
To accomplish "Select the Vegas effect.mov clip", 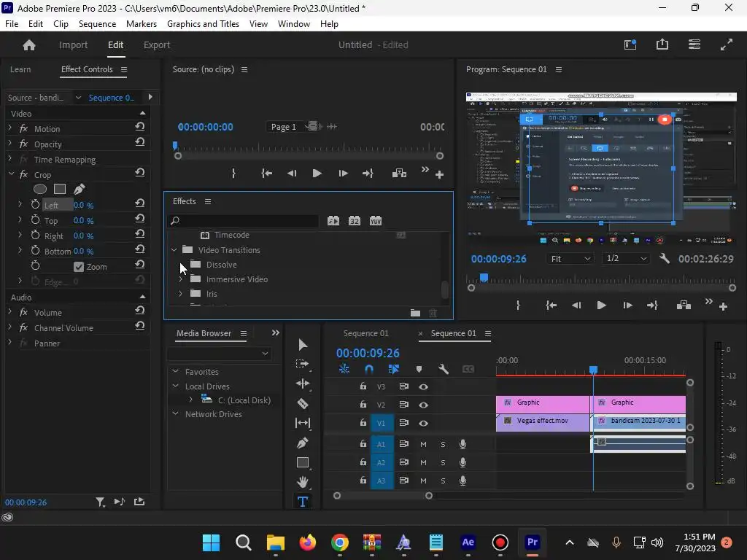I will click(x=543, y=422).
